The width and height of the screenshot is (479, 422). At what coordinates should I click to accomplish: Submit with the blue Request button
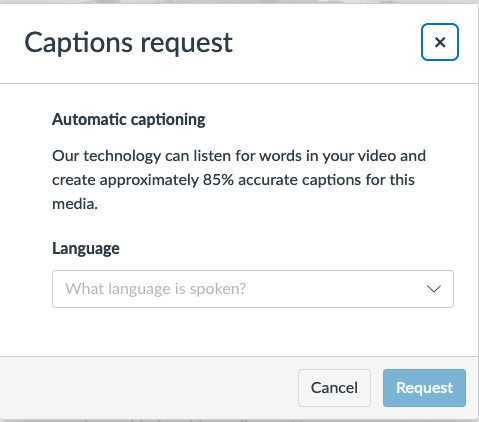pyautogui.click(x=424, y=388)
